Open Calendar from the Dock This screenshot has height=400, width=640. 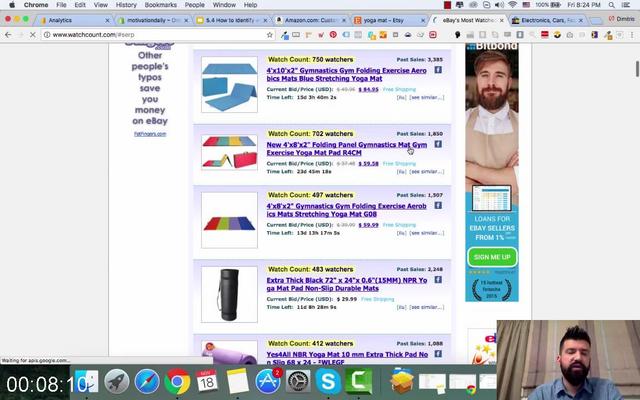[x=207, y=382]
